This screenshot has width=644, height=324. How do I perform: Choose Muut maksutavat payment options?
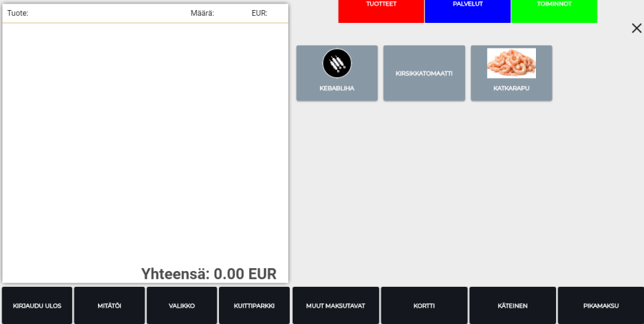pos(336,305)
